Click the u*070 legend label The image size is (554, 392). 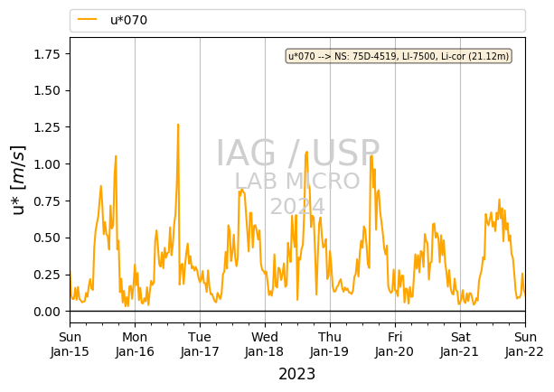tap(128, 20)
